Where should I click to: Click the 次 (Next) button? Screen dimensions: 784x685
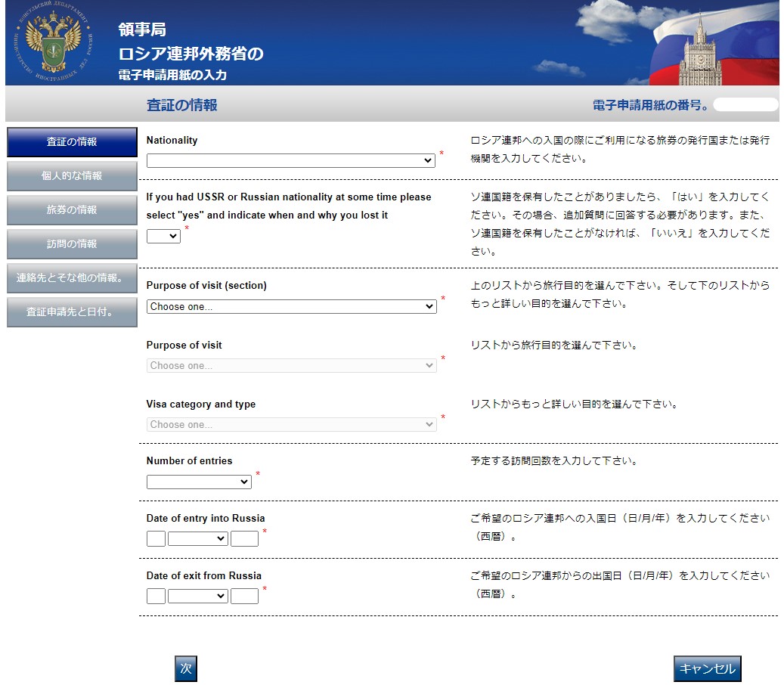[186, 668]
